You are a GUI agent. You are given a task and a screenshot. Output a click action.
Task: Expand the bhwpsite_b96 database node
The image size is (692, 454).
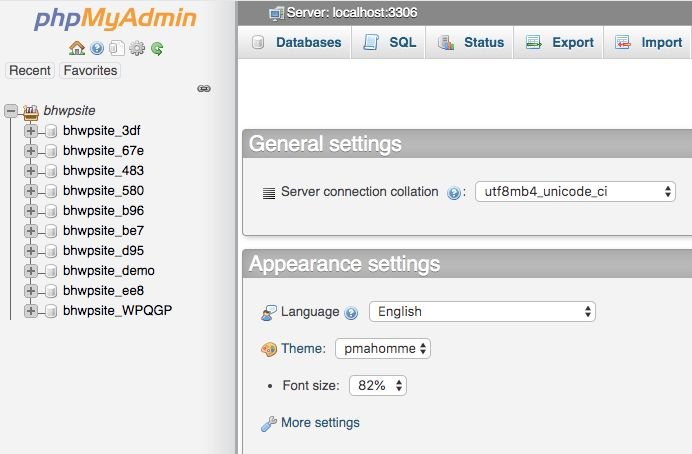(30, 210)
